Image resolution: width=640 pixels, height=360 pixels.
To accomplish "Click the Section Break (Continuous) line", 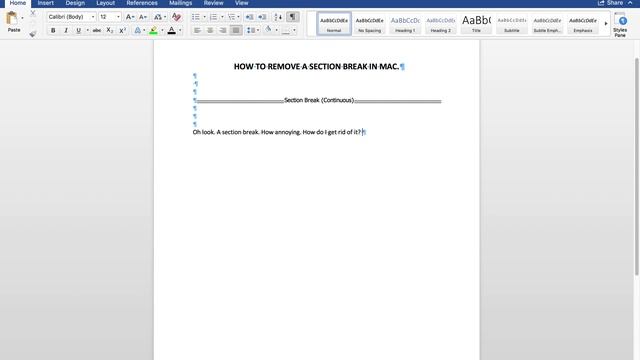I will click(319, 100).
